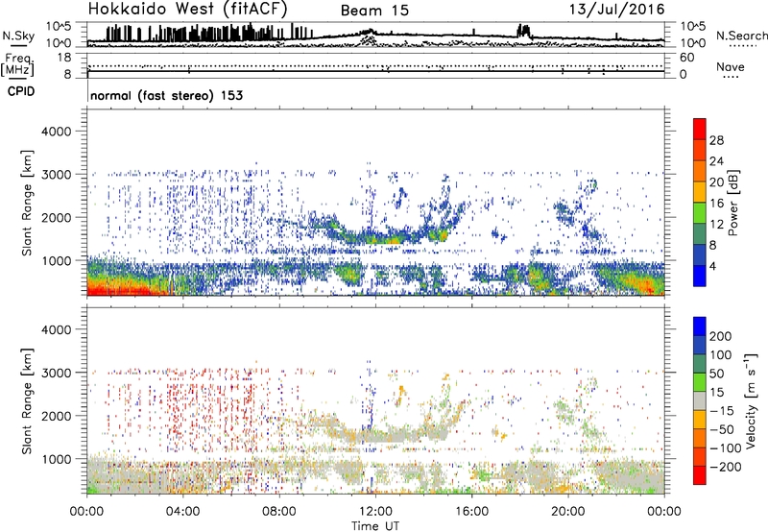The image size is (768, 532).
Task: Click the '28' value on Power colorbar
Action: (x=716, y=140)
